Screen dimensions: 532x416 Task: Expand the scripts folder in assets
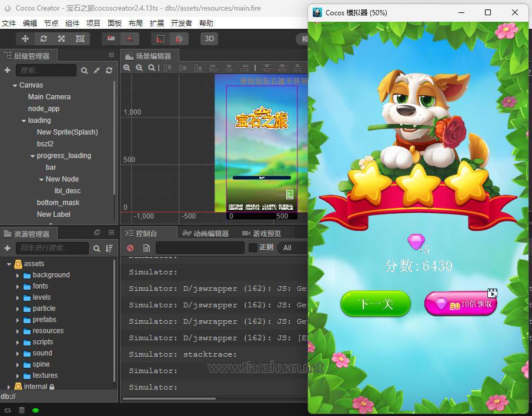click(x=18, y=341)
